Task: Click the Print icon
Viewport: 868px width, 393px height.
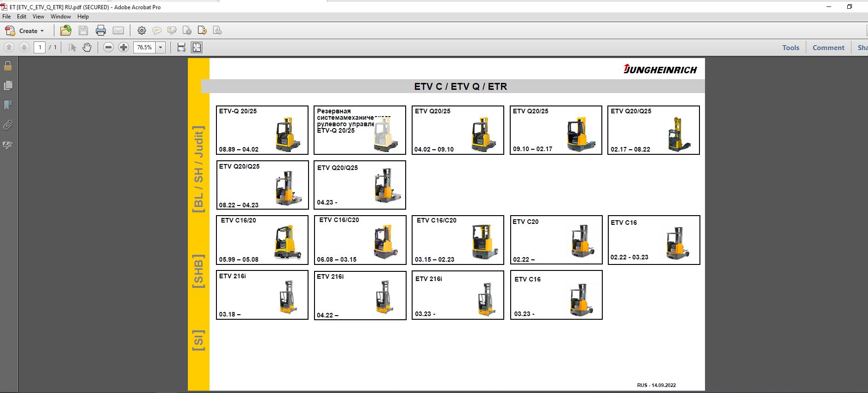Action: coord(101,31)
